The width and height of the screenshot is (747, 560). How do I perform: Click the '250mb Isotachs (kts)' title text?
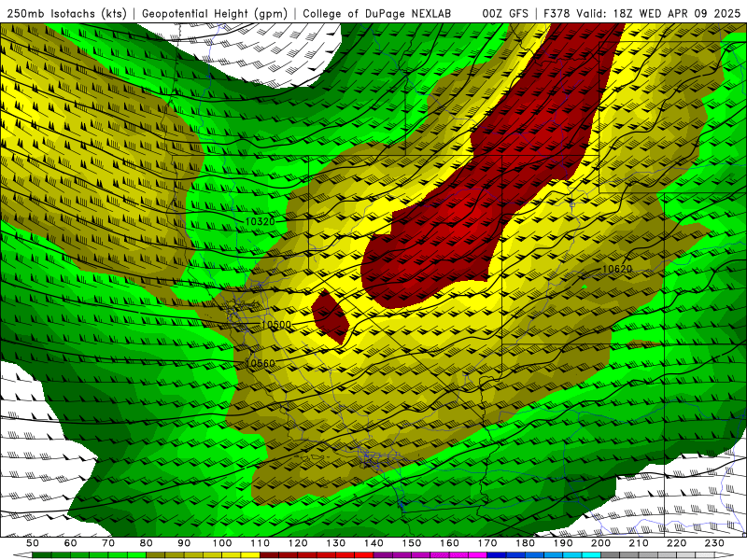tap(66, 13)
